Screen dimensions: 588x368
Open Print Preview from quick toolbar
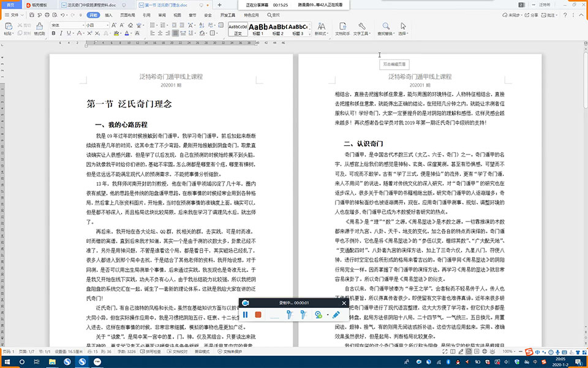point(55,15)
